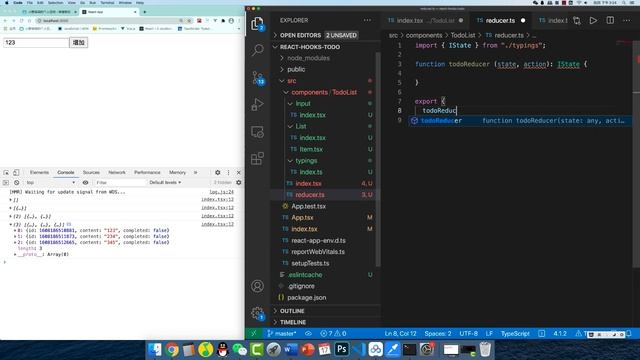The width and height of the screenshot is (640, 360).
Task: Switch to the reducer.ts editor tab
Action: click(500, 20)
